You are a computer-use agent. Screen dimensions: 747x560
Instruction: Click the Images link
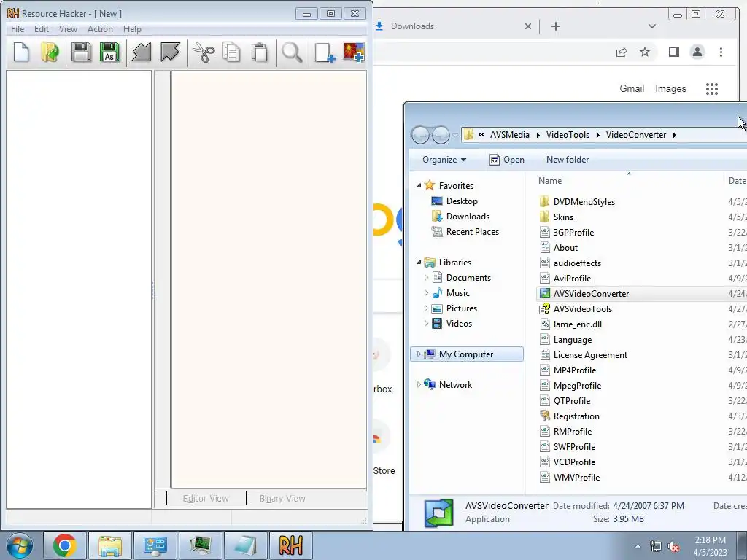click(670, 88)
